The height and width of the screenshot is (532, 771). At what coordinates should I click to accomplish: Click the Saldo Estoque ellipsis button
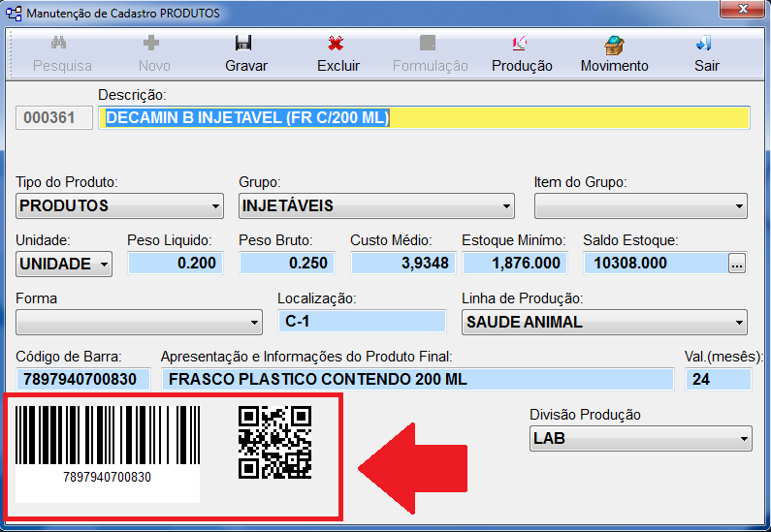737,264
